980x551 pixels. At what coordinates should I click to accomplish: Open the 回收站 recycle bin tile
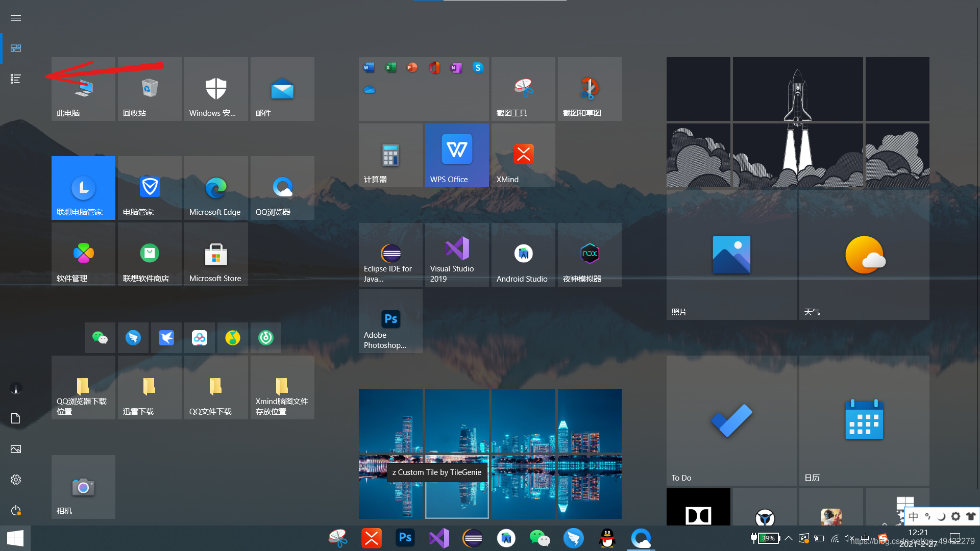pos(150,89)
